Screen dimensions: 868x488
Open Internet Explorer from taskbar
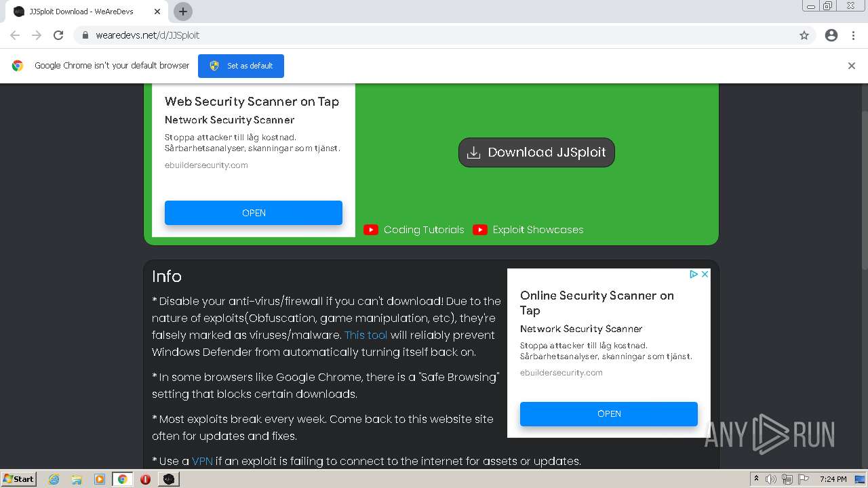(x=54, y=479)
